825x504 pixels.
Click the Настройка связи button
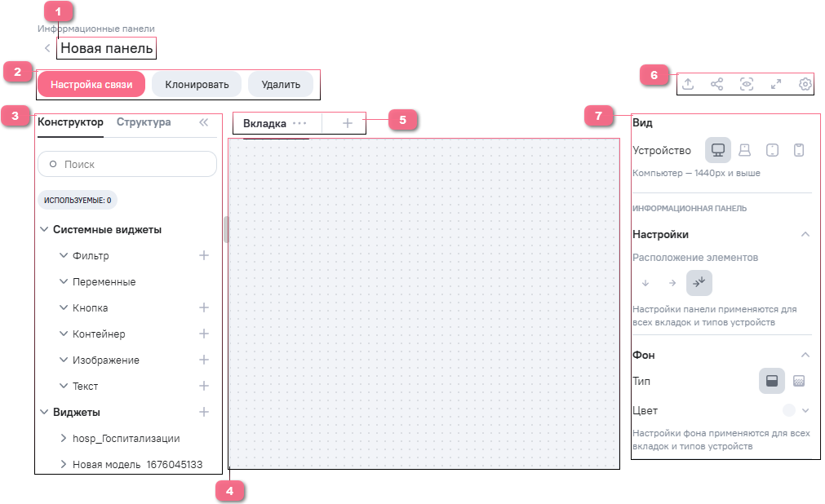pos(91,84)
